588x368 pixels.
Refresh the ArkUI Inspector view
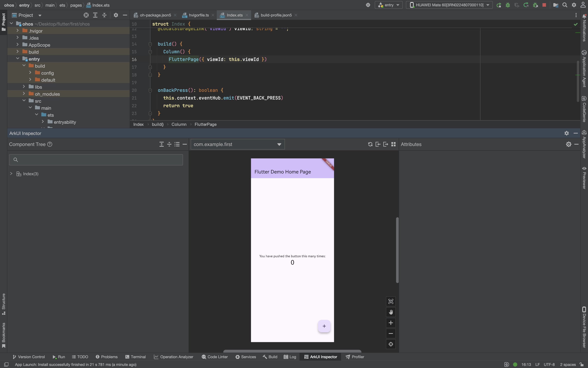[x=370, y=144]
